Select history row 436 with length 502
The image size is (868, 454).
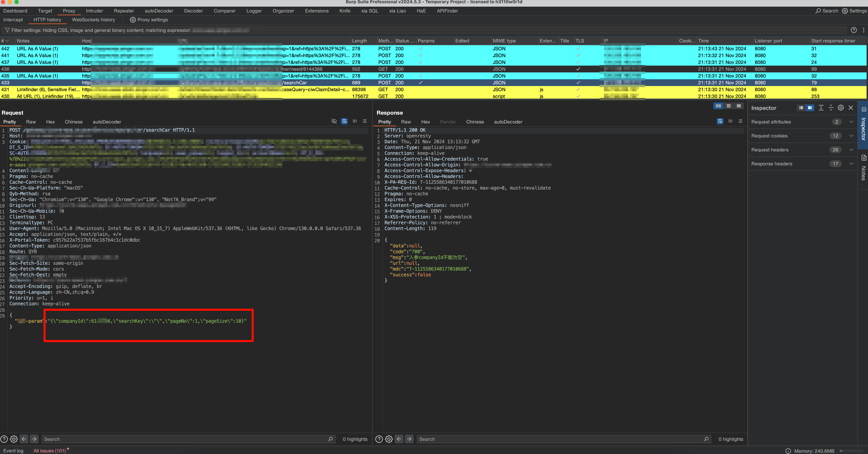point(433,69)
